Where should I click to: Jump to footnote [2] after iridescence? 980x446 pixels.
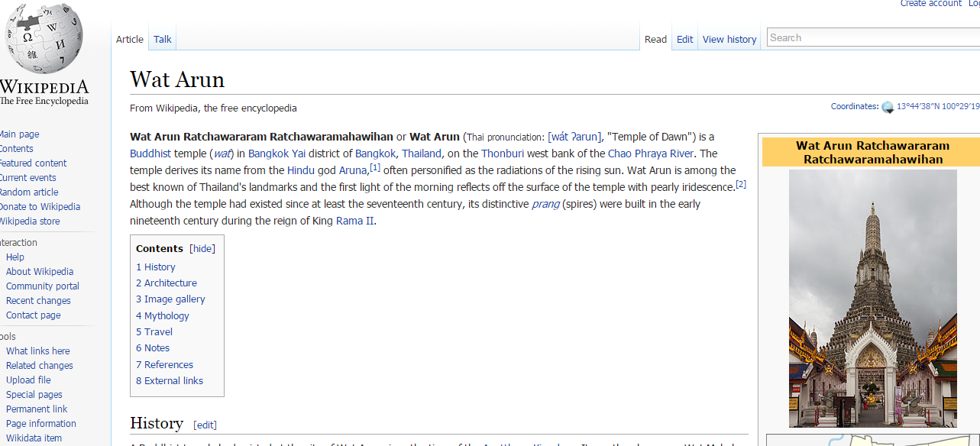click(x=741, y=184)
